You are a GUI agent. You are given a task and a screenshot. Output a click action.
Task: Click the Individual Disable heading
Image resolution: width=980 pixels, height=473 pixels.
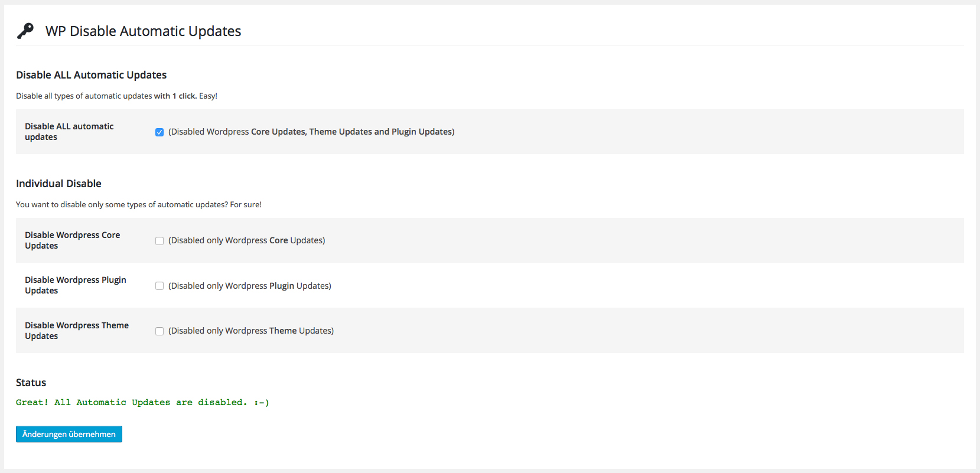(x=58, y=184)
